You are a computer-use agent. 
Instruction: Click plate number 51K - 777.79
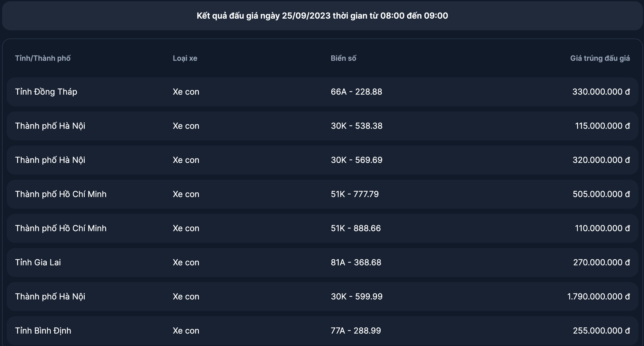click(x=355, y=194)
